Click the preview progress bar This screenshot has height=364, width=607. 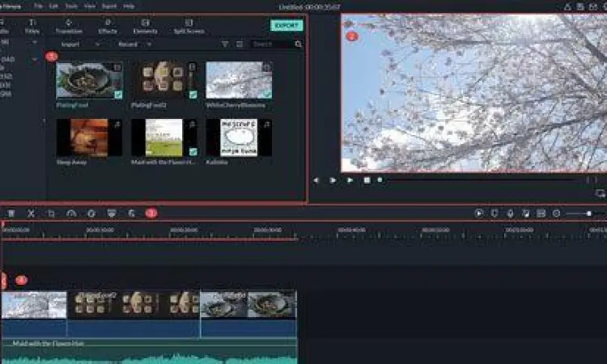point(480,180)
